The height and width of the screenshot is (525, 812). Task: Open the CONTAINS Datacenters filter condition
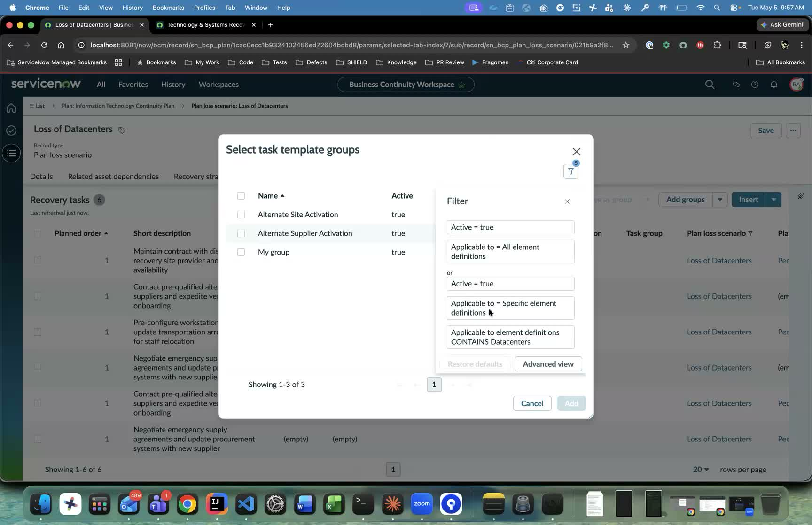[510, 337]
